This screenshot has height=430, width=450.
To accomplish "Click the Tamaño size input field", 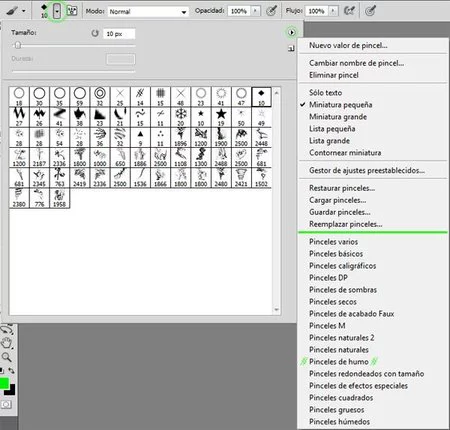I will tap(119, 34).
